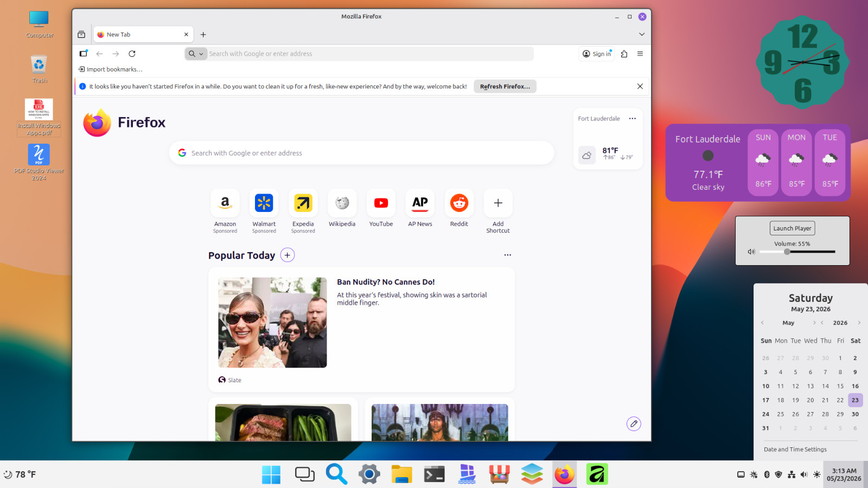Image resolution: width=868 pixels, height=488 pixels.
Task: Click the 81°F weather reading in Firefox
Action: click(x=610, y=150)
